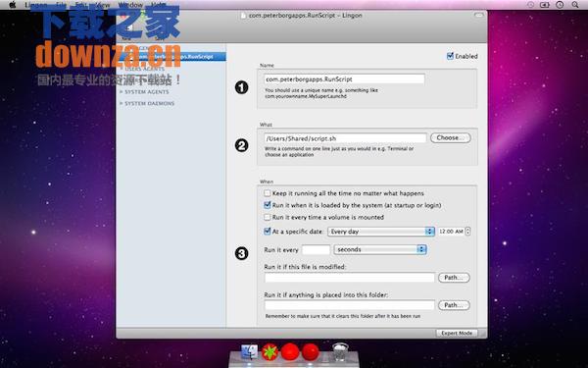Click the clock icon in the menu bar
This screenshot has width=588, height=368.
[x=560, y=5]
